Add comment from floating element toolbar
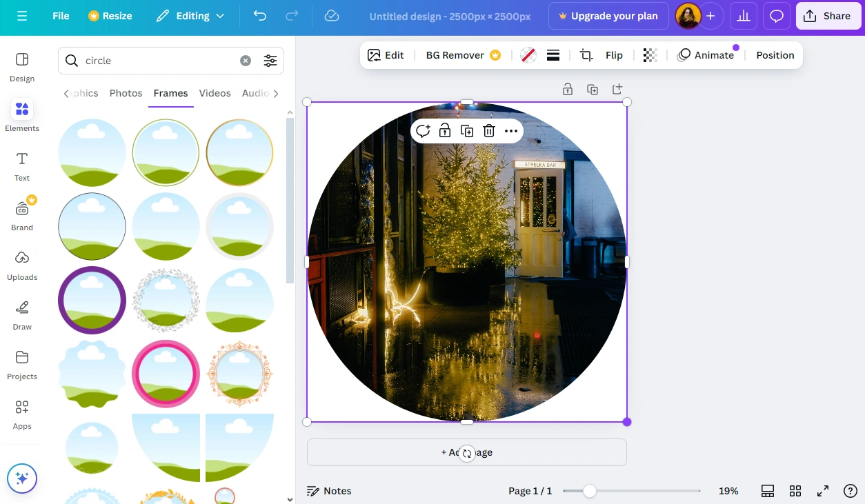The height and width of the screenshot is (504, 865). (x=423, y=131)
